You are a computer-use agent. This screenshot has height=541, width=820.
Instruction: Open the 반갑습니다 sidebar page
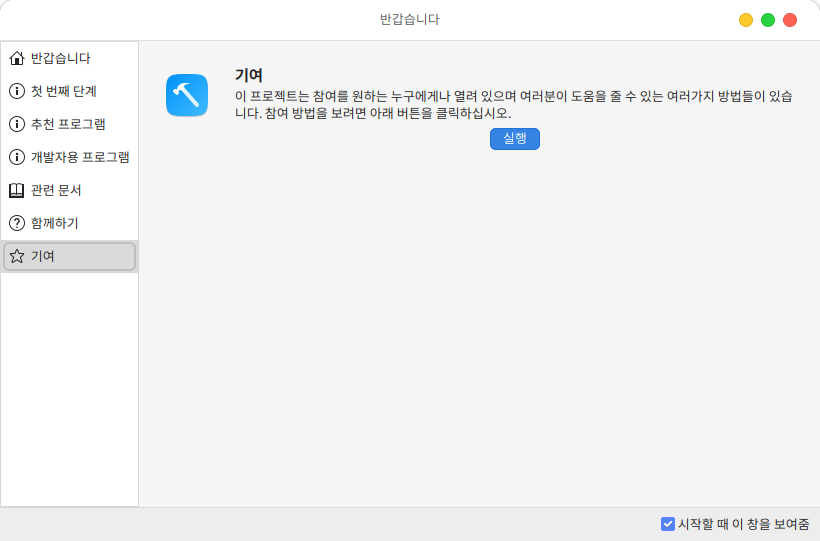(x=61, y=58)
